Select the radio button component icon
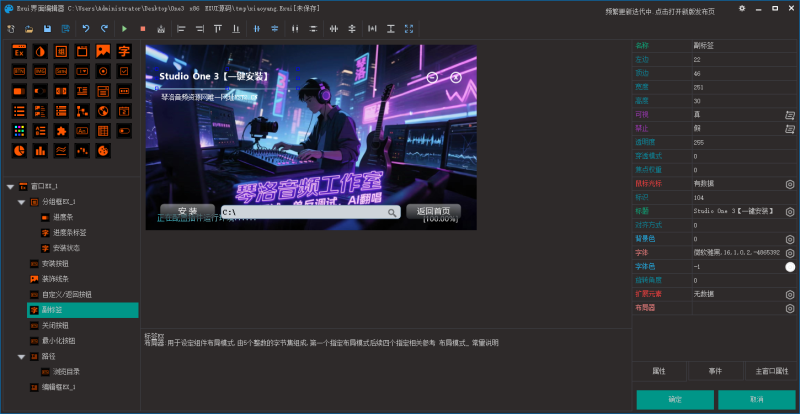Screen dimensions: 800x414 [103, 71]
